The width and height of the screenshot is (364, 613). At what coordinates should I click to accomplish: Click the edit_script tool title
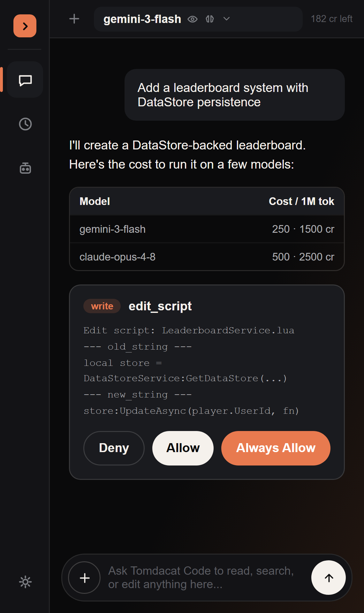[160, 306]
